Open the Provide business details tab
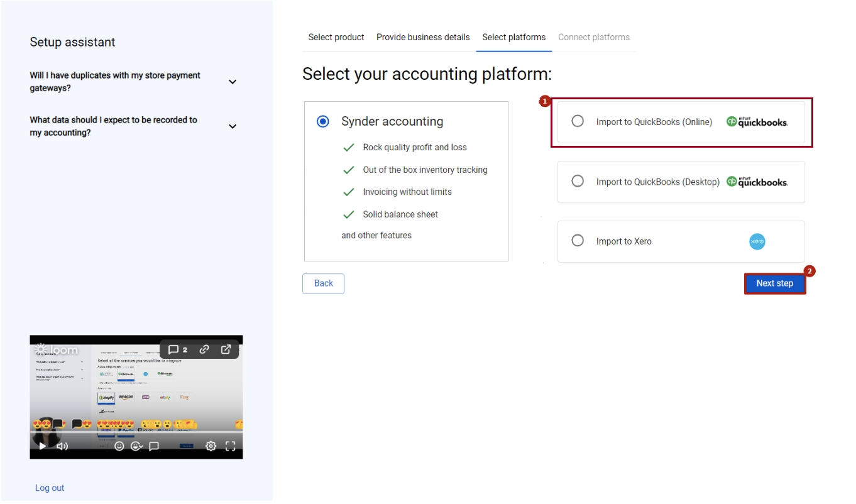 point(422,37)
